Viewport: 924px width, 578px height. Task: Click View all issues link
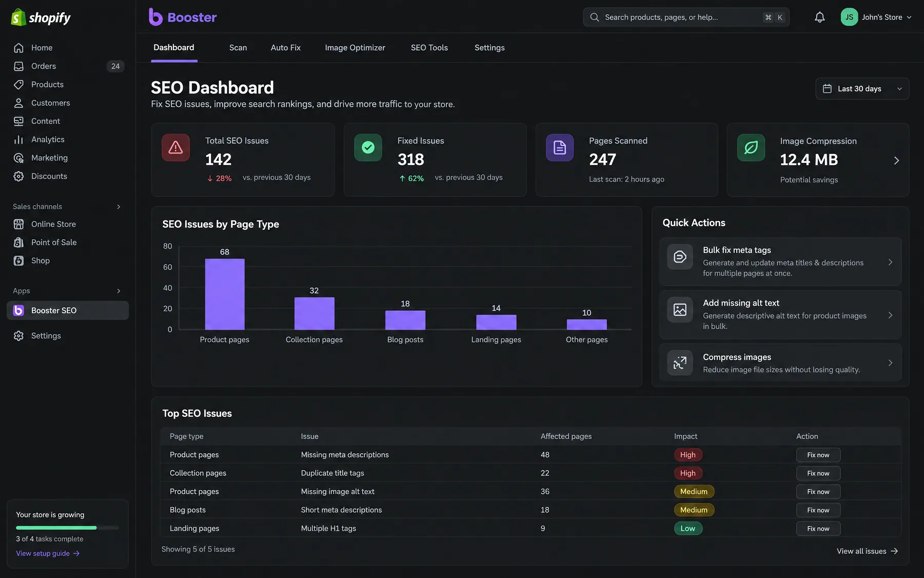click(x=867, y=551)
